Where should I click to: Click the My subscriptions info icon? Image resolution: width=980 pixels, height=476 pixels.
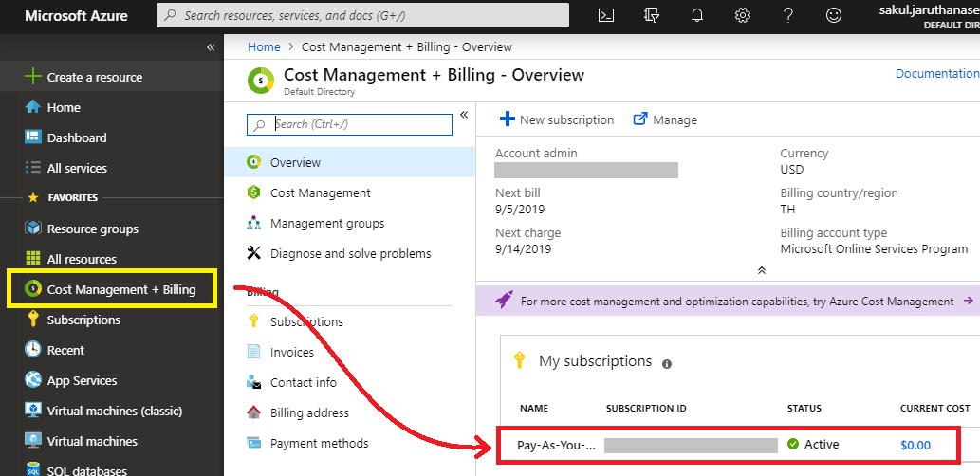(x=667, y=363)
